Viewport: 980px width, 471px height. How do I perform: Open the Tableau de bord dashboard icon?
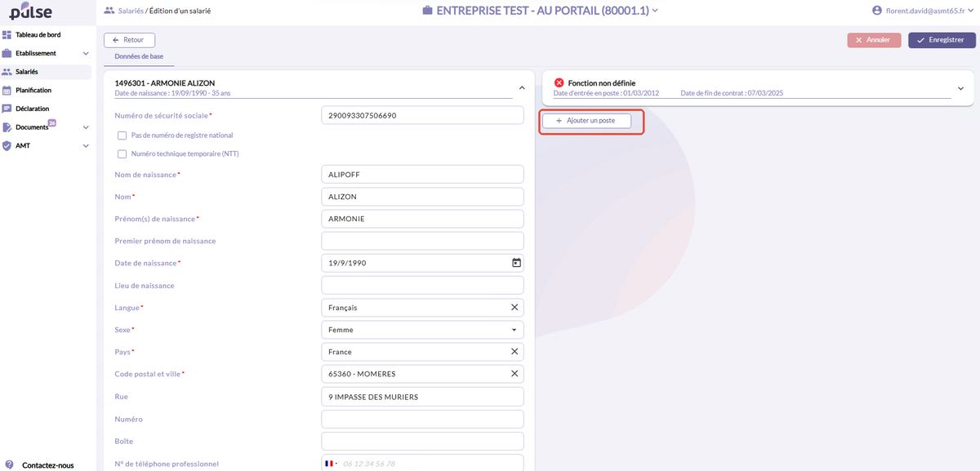coord(7,35)
